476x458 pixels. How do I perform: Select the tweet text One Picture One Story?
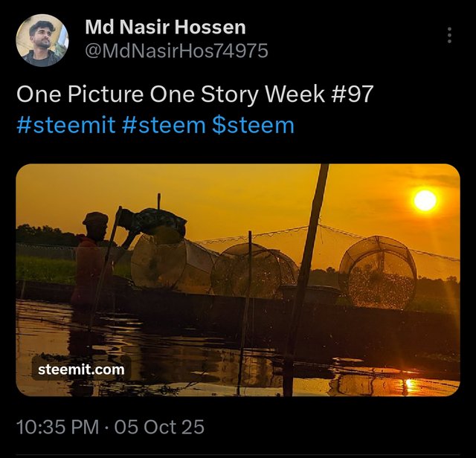point(138,94)
